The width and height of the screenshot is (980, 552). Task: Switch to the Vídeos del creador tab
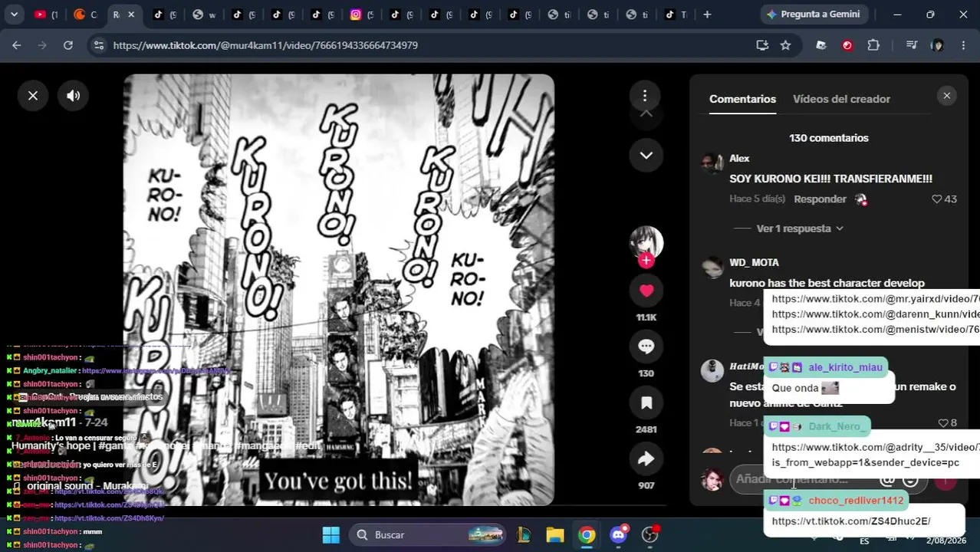[841, 99]
